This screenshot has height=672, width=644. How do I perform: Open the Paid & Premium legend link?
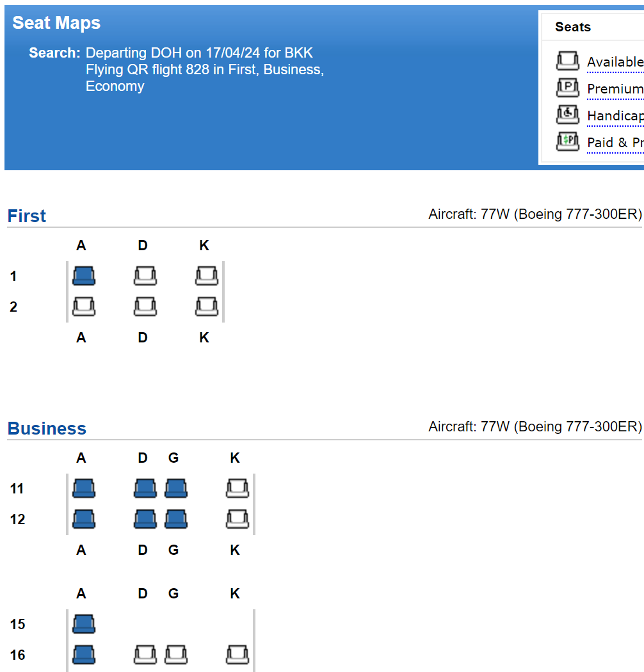[x=615, y=143]
